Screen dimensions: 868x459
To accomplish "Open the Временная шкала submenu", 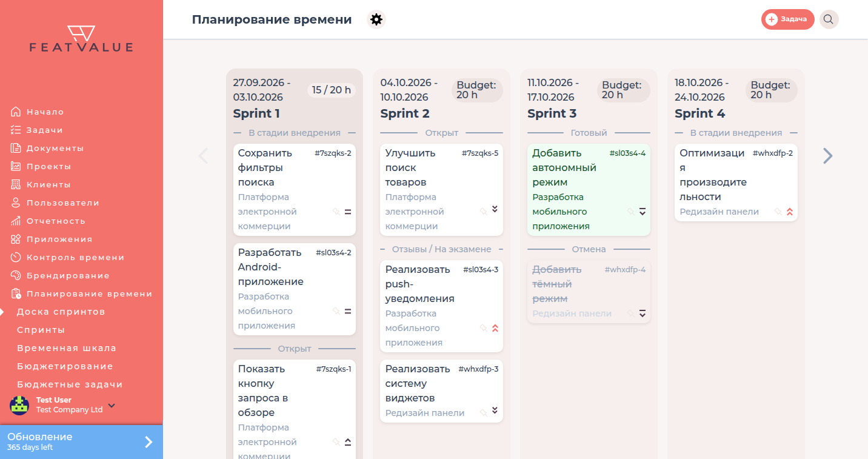I will pyautogui.click(x=67, y=348).
